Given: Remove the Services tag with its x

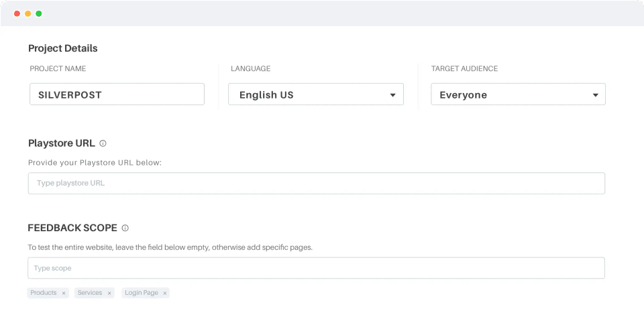Looking at the screenshot, I should click(109, 294).
